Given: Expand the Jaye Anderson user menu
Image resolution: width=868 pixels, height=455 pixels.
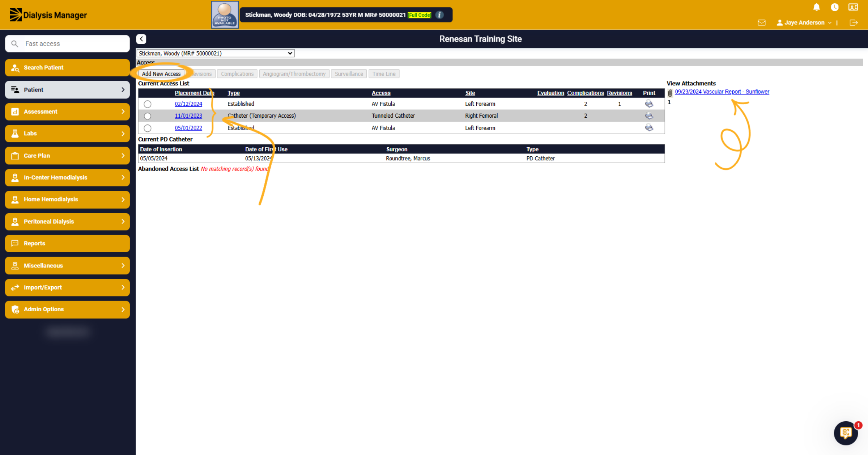Looking at the screenshot, I should pyautogui.click(x=804, y=23).
